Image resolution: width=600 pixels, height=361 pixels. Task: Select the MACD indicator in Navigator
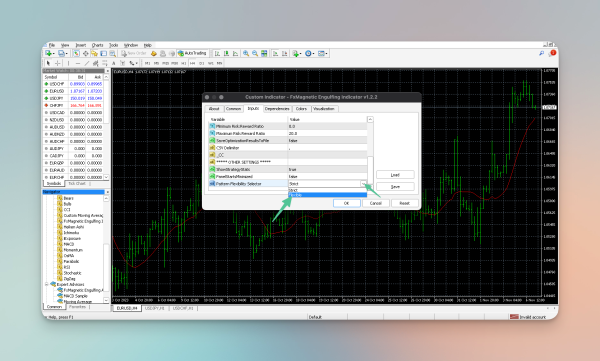pos(69,244)
